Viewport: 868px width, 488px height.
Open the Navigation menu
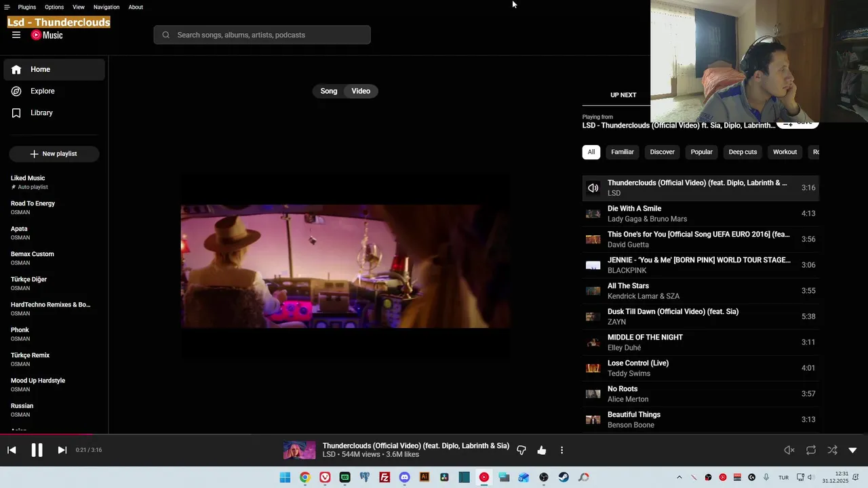pyautogui.click(x=106, y=7)
